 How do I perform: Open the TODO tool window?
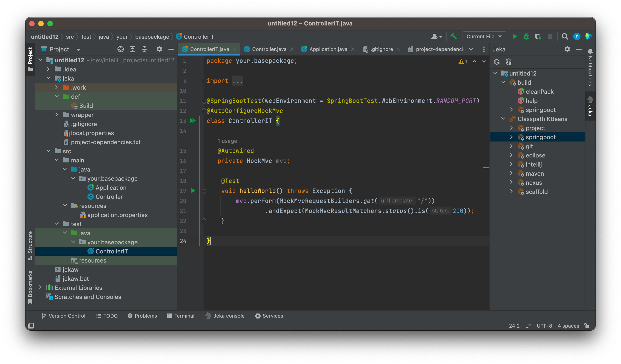(107, 316)
